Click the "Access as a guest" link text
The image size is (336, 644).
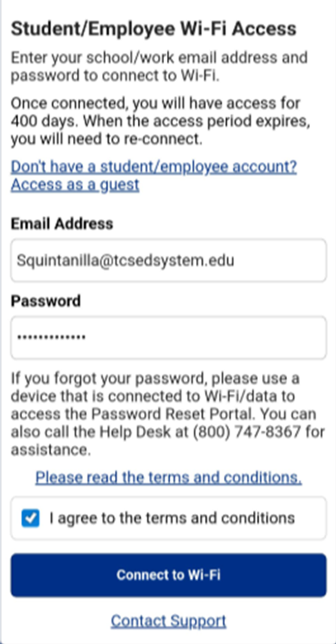(x=75, y=184)
